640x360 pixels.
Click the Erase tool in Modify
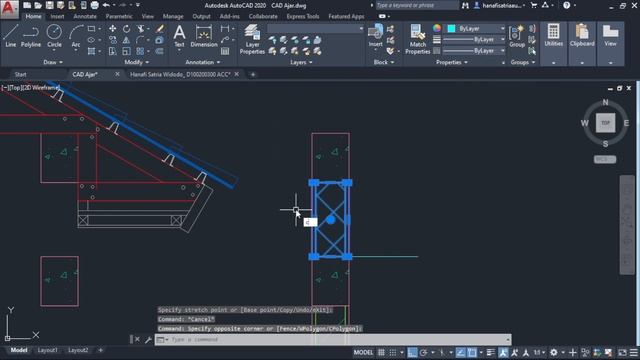160,29
